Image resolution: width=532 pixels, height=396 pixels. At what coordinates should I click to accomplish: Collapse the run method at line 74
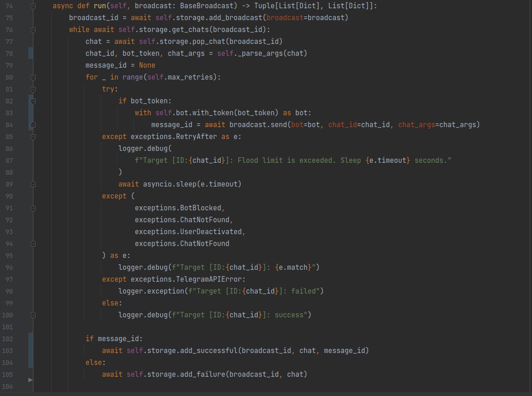click(33, 6)
